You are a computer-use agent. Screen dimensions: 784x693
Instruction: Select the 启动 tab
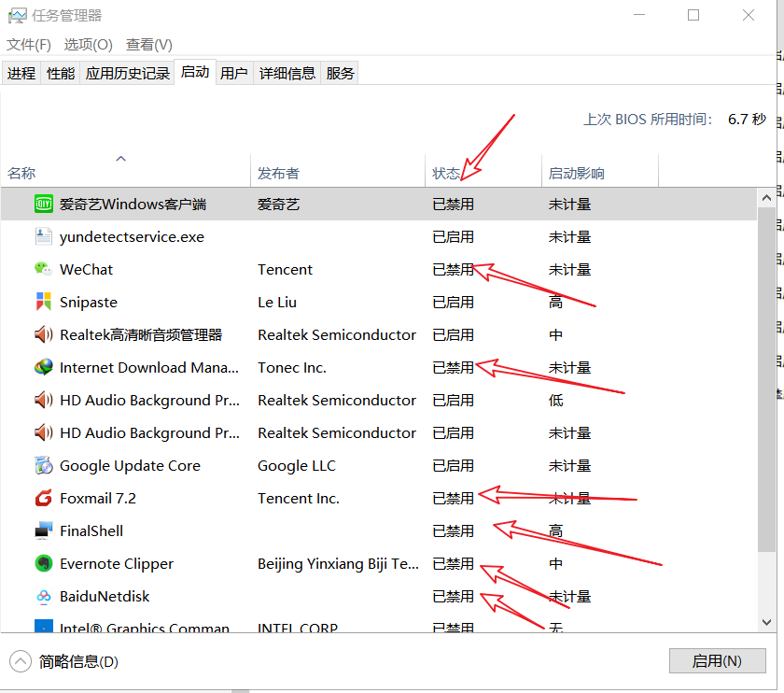(195, 72)
